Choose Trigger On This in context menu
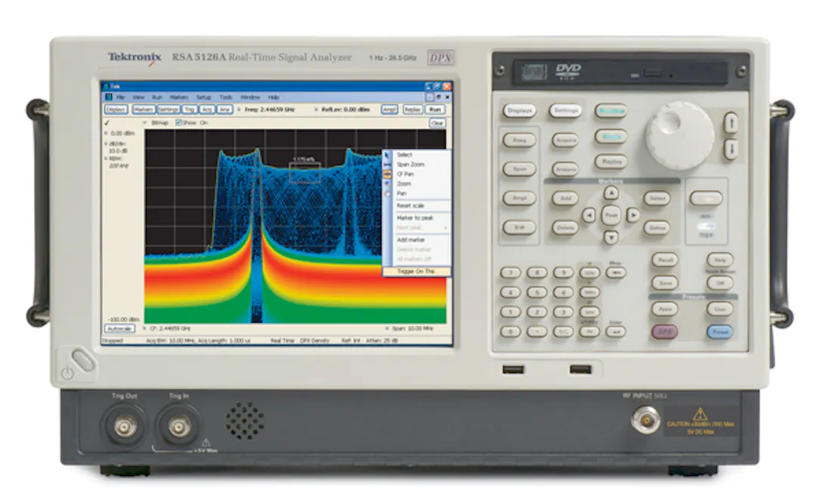The image size is (822, 504). [x=417, y=271]
